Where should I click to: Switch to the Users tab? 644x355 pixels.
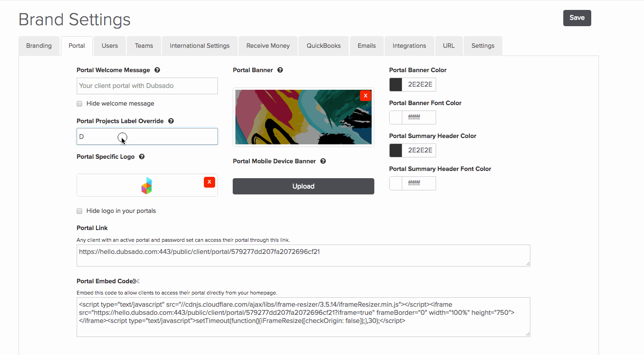tap(110, 46)
